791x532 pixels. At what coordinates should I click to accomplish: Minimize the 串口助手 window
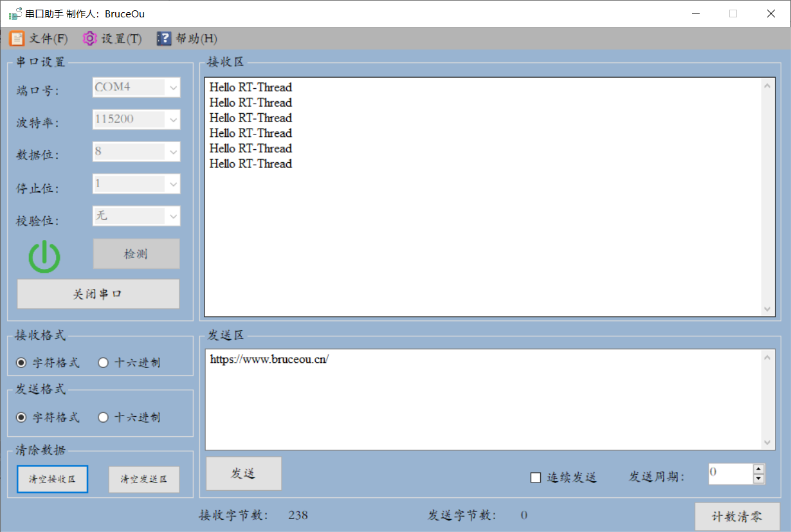pyautogui.click(x=696, y=14)
